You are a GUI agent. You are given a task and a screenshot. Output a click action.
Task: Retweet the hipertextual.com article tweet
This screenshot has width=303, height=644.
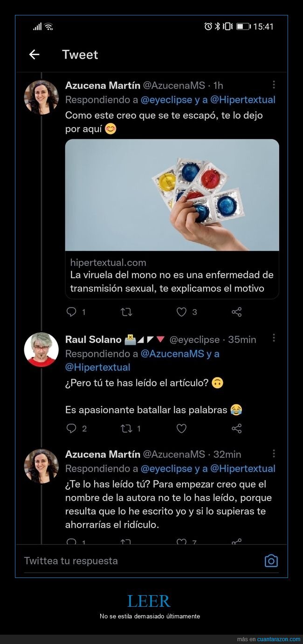[x=126, y=312]
